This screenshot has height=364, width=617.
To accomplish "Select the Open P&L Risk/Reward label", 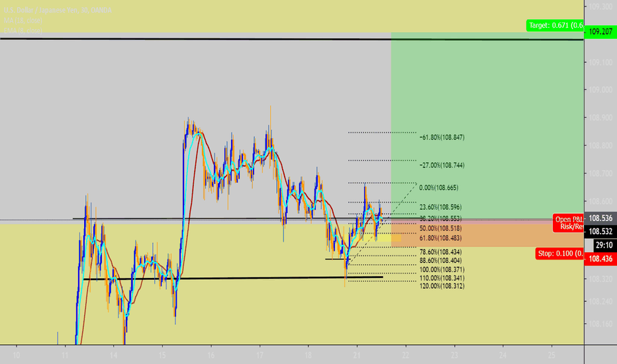I will click(568, 223).
